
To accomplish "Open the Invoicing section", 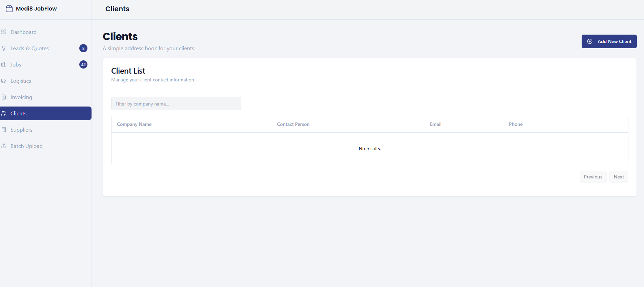I will [x=46, y=97].
